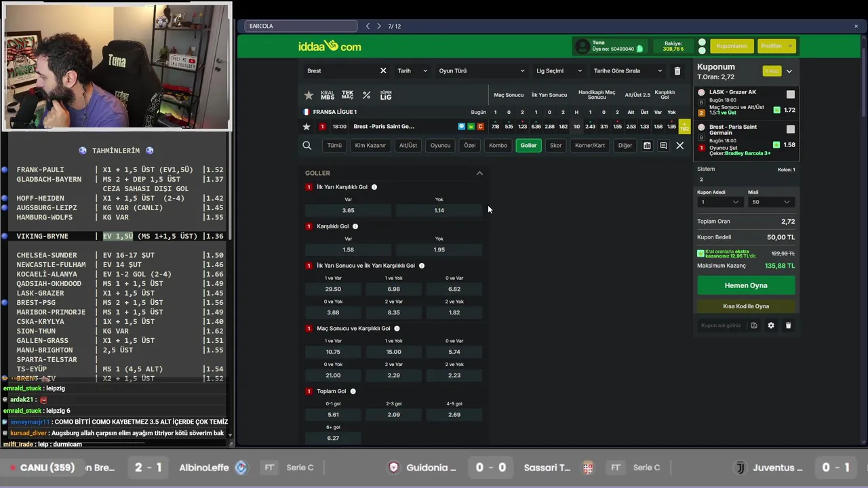Image resolution: width=868 pixels, height=488 pixels.
Task: Collapse the Goller section
Action: 479,173
